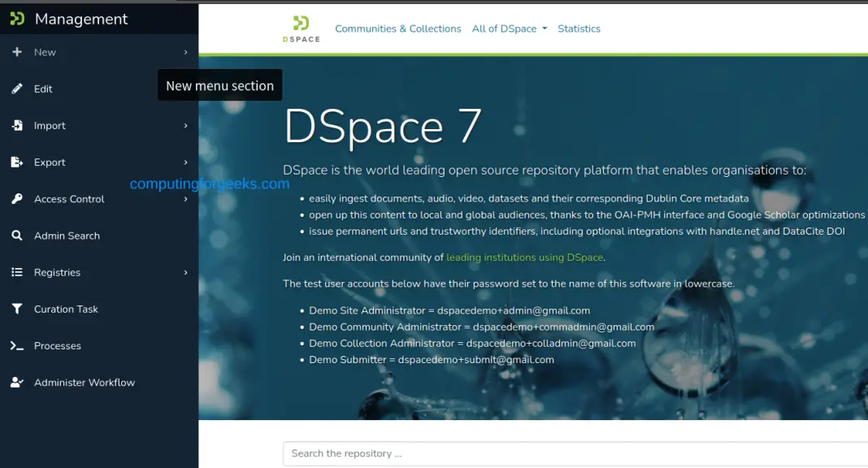Click the Edit pencil icon
Screen dimensions: 868x468
click(18, 89)
